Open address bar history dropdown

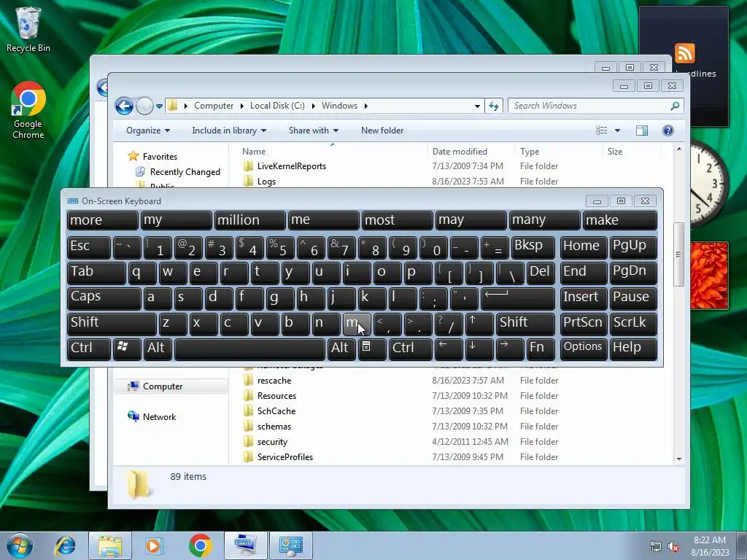477,106
